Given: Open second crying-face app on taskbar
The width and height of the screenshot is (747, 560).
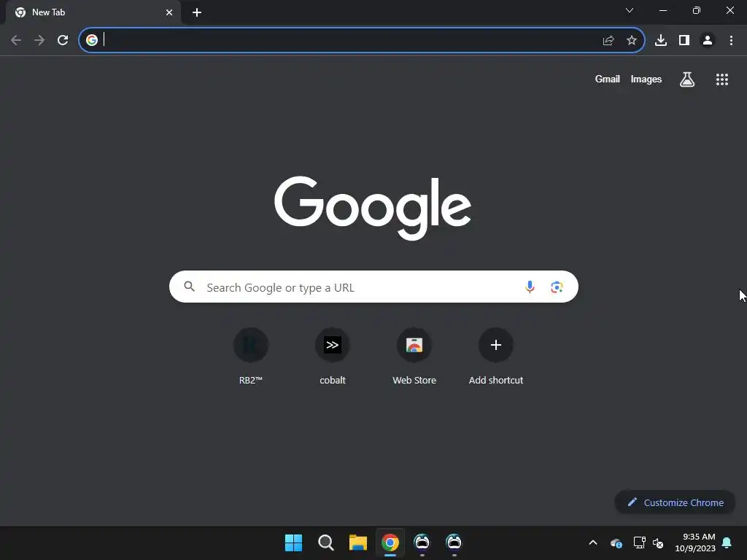Looking at the screenshot, I should [454, 542].
